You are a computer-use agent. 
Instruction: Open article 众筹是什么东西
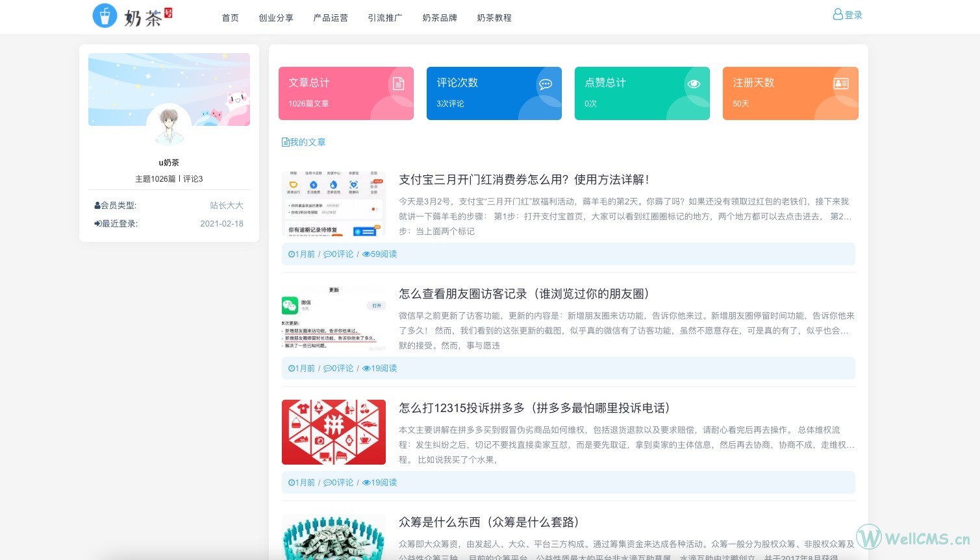(488, 522)
